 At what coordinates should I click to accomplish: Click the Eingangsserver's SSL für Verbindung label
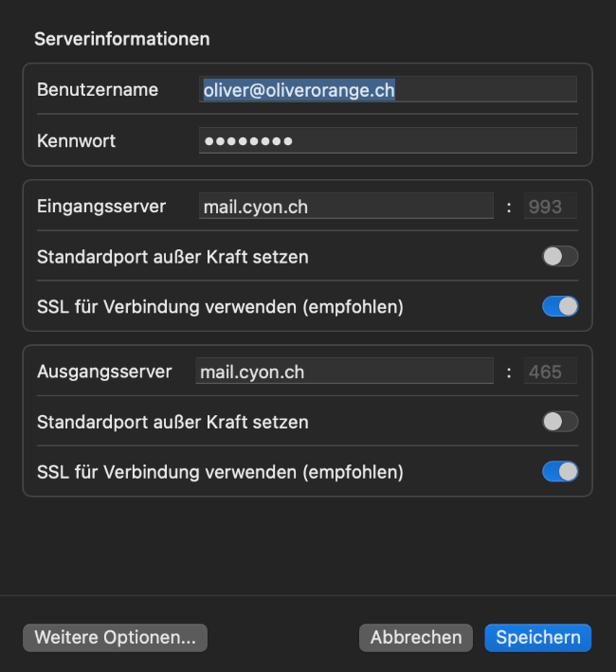click(x=220, y=307)
